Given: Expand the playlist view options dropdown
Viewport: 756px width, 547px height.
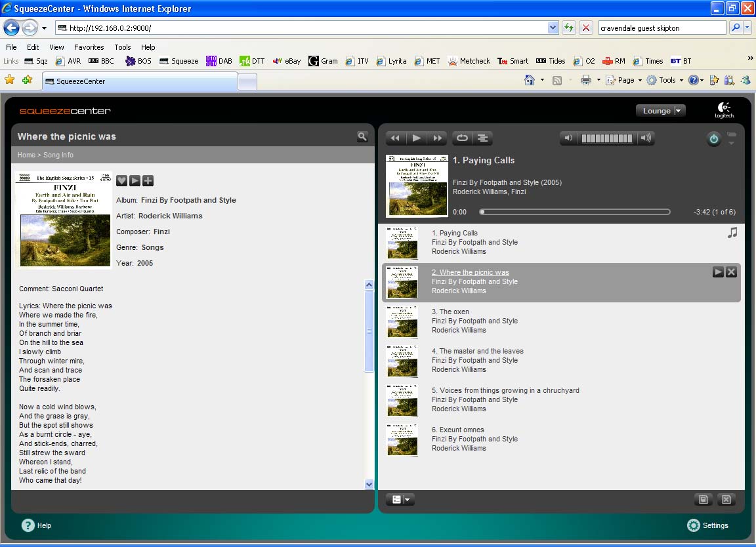Looking at the screenshot, I should point(400,500).
